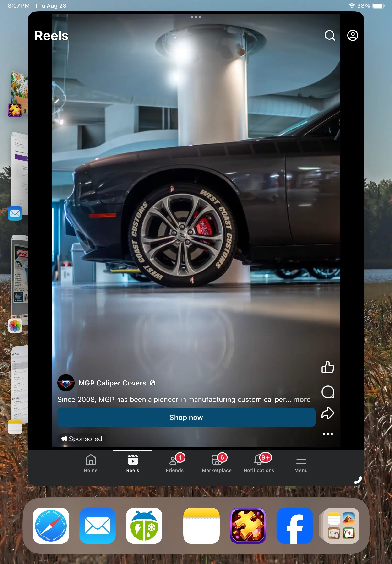Open search in Facebook Reels

tap(330, 35)
